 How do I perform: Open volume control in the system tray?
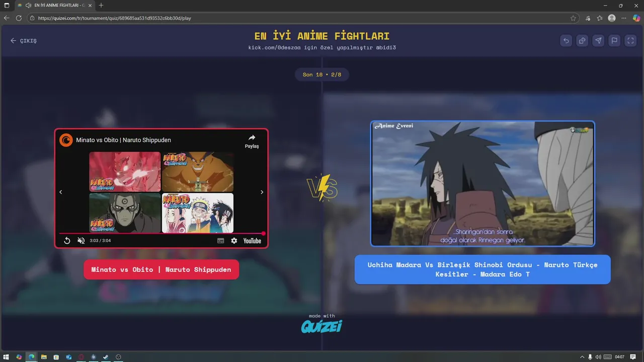pyautogui.click(x=597, y=357)
